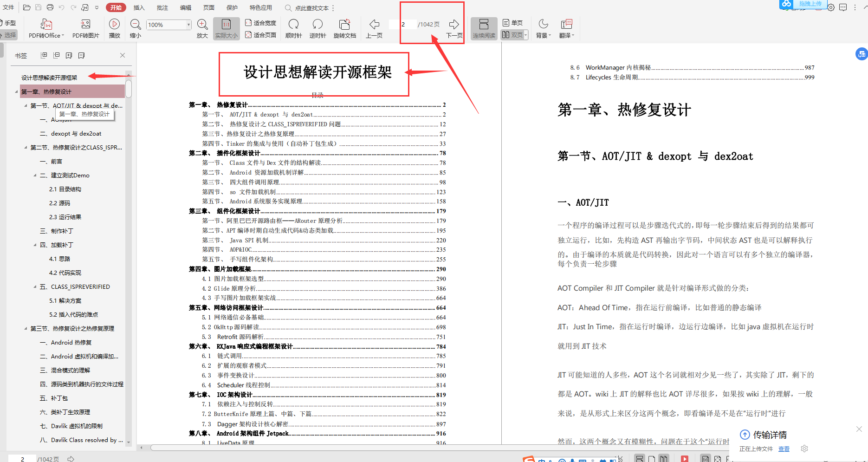868x462 pixels.
Task: Rotate page clockwise (顺时针)
Action: click(293, 29)
